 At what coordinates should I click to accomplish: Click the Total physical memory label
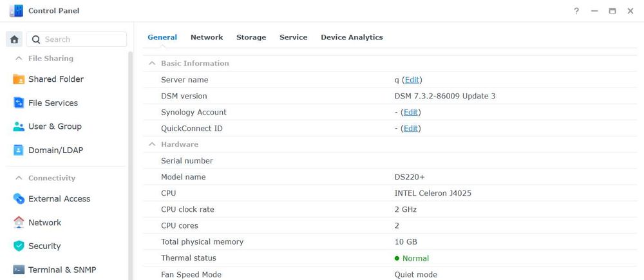click(202, 242)
